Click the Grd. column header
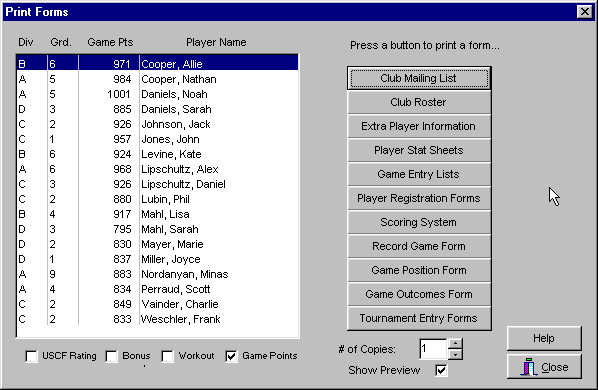Screen dimensions: 598x390 tap(61, 42)
